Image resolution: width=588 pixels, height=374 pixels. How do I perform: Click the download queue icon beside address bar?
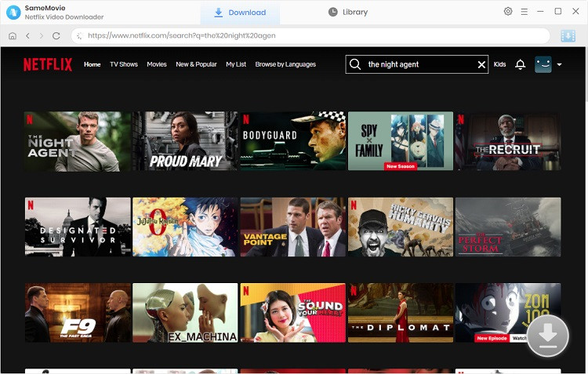568,36
